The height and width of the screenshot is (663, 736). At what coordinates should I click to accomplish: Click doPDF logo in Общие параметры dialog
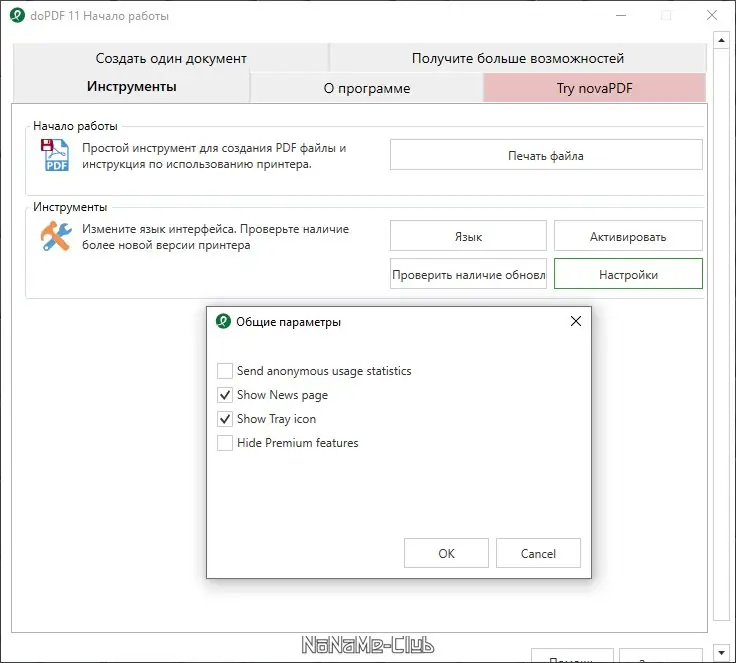tap(223, 322)
